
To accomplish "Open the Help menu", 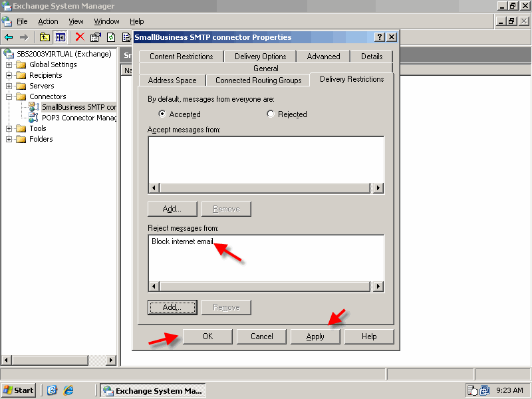I will [x=137, y=21].
